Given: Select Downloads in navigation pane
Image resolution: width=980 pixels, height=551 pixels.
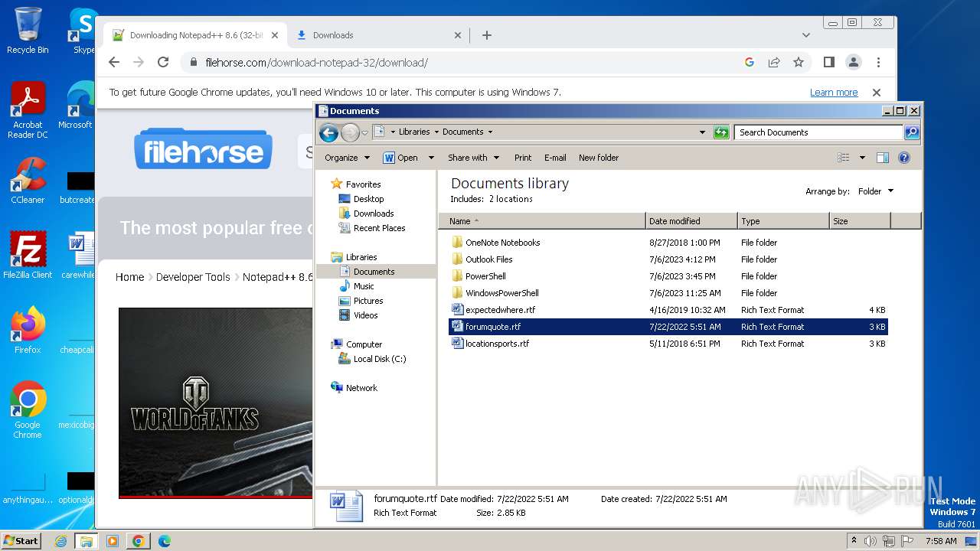Looking at the screenshot, I should click(374, 214).
